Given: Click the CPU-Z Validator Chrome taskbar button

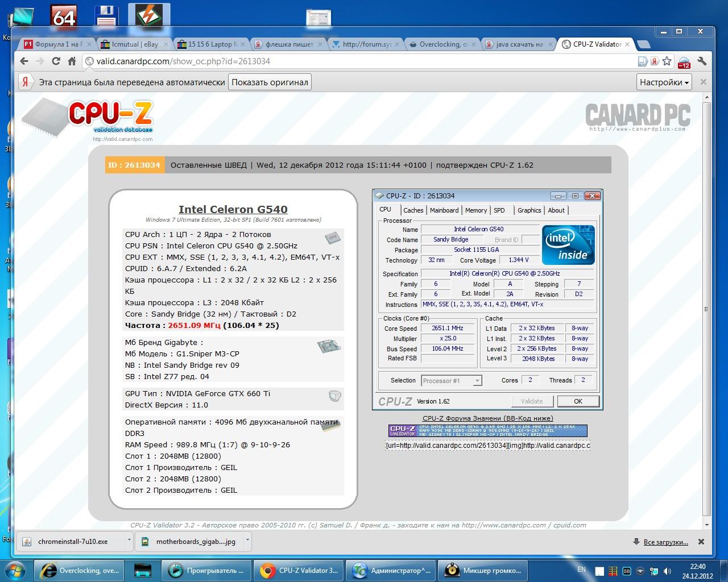Looking at the screenshot, I should pyautogui.click(x=299, y=570).
